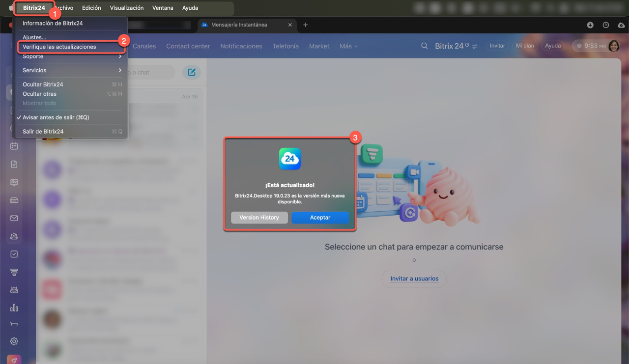Screen dimensions: 629x364
Task: Click the tasks checkmark icon in sidebar
Action: coord(14,254)
